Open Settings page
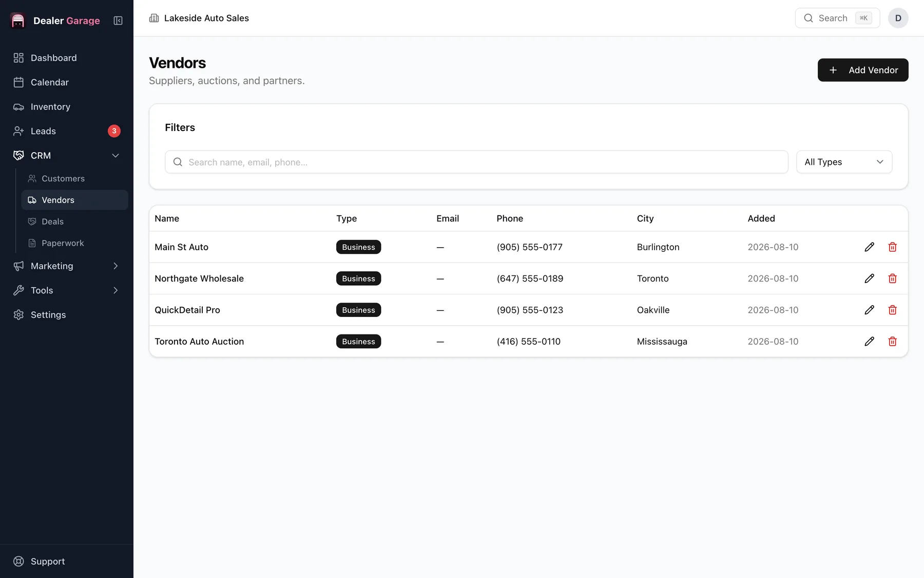The width and height of the screenshot is (924, 578). coord(67,315)
